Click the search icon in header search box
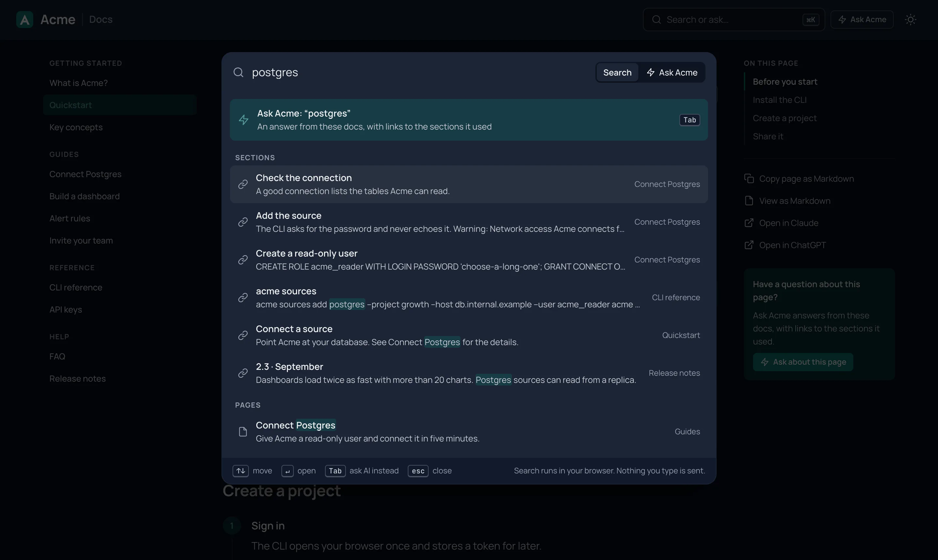938x560 pixels. [656, 19]
